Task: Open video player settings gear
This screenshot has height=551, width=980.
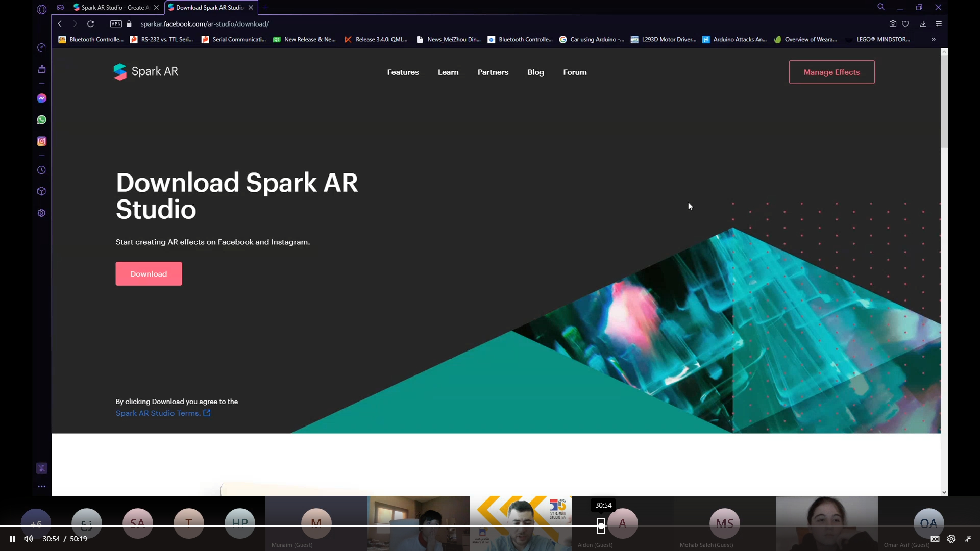Action: tap(951, 539)
